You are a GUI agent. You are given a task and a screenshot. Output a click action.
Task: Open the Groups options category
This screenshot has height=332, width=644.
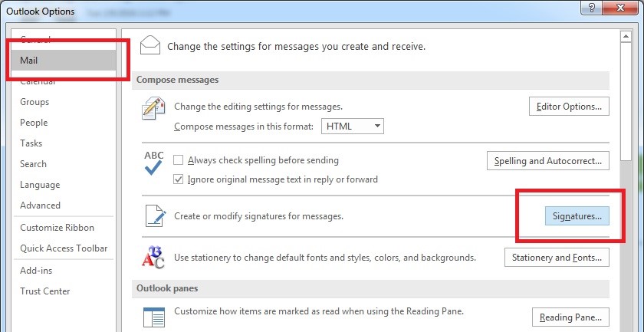[34, 102]
